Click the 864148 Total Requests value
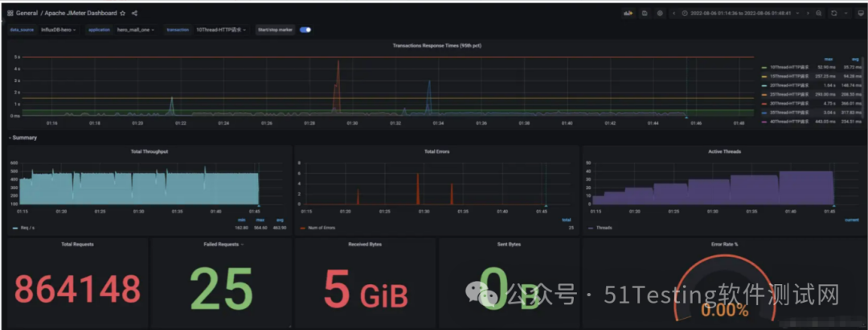 (x=77, y=289)
